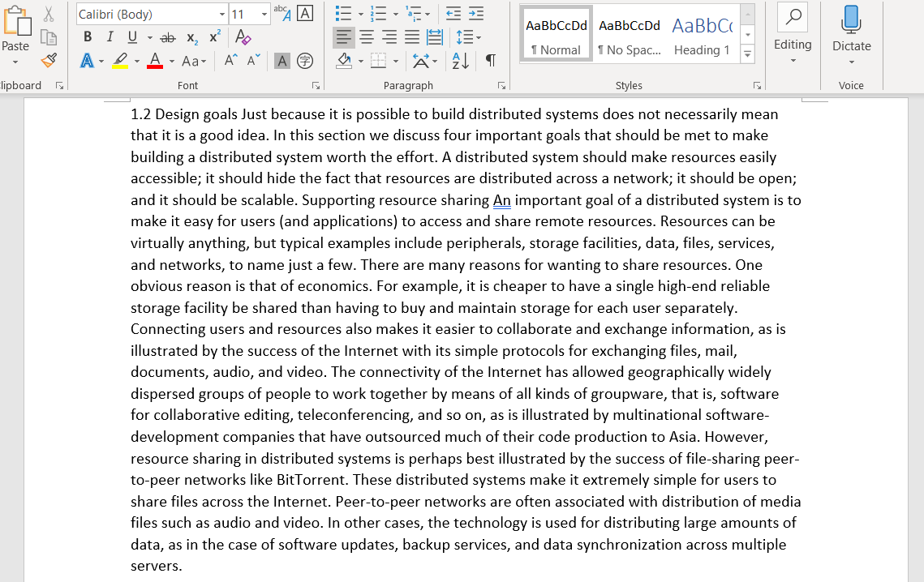
Task: Align the paragraph to the left
Action: click(x=343, y=37)
